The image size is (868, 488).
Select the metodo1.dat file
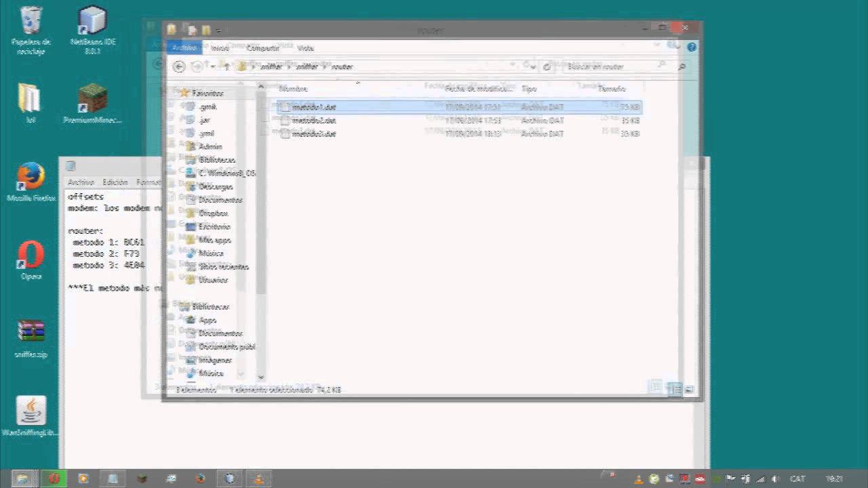point(458,107)
